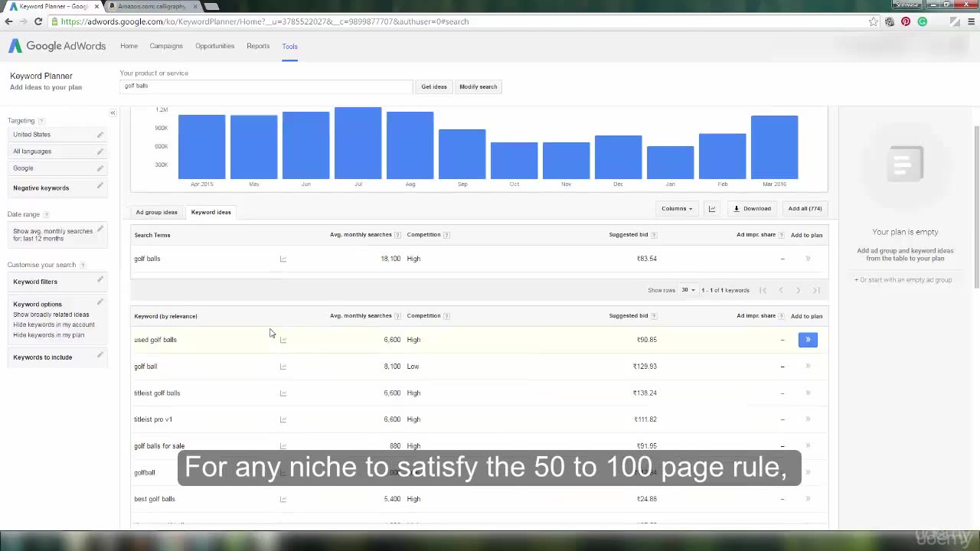The height and width of the screenshot is (551, 980).
Task: Click Customise your search help icon
Action: (x=82, y=266)
